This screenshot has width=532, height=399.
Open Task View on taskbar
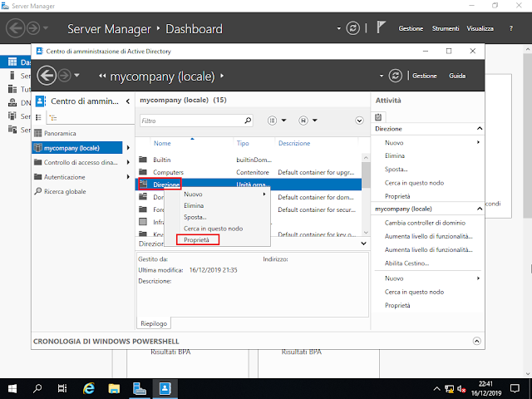[62, 388]
